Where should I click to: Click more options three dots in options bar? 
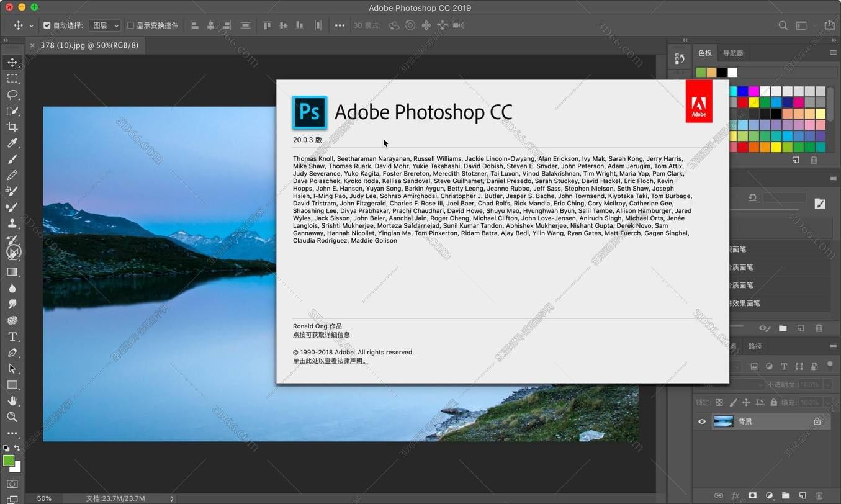[340, 25]
